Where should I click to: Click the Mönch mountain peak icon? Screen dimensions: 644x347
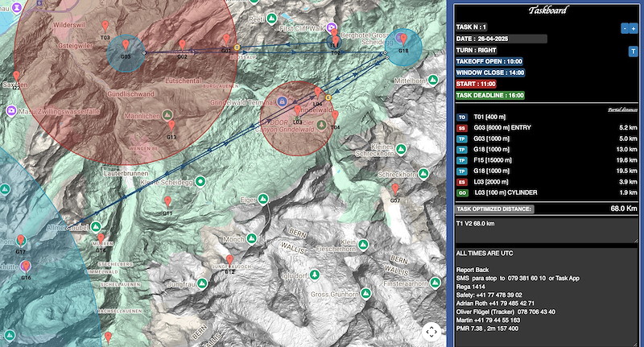click(252, 238)
